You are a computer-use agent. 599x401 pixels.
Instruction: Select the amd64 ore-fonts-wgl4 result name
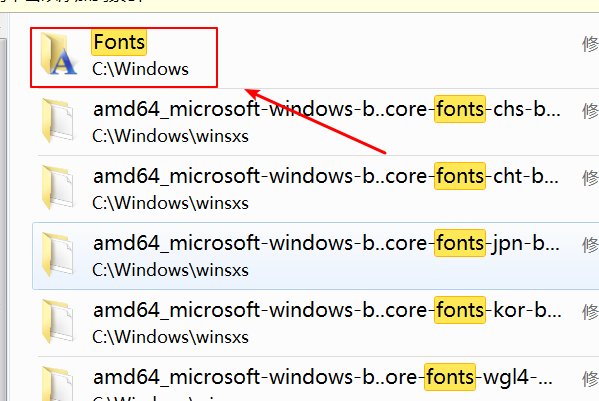click(x=323, y=377)
